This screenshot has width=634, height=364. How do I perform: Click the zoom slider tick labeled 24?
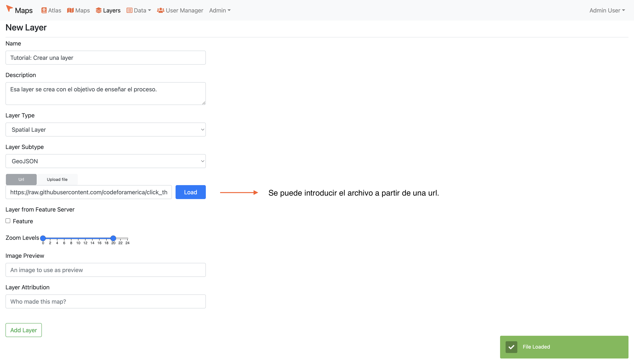click(x=127, y=243)
